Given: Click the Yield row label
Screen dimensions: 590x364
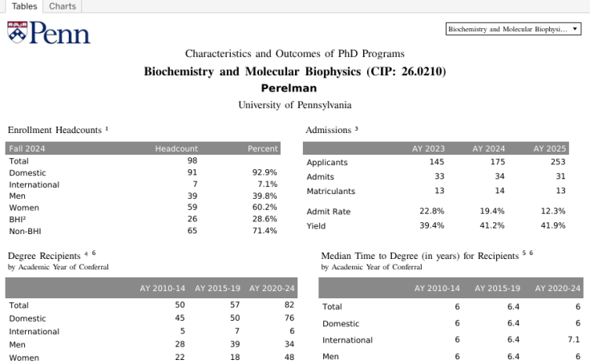Looking at the screenshot, I should pos(316,225).
